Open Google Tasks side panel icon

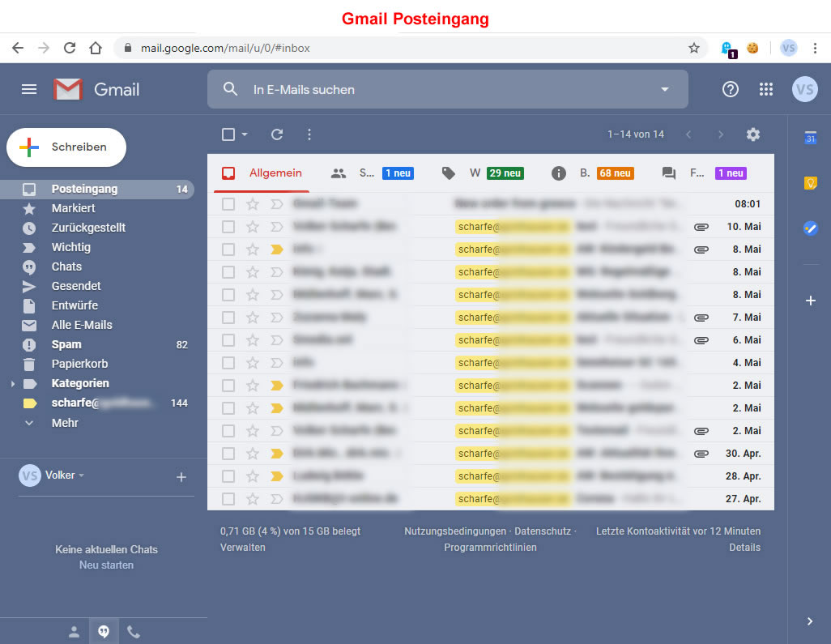point(810,228)
